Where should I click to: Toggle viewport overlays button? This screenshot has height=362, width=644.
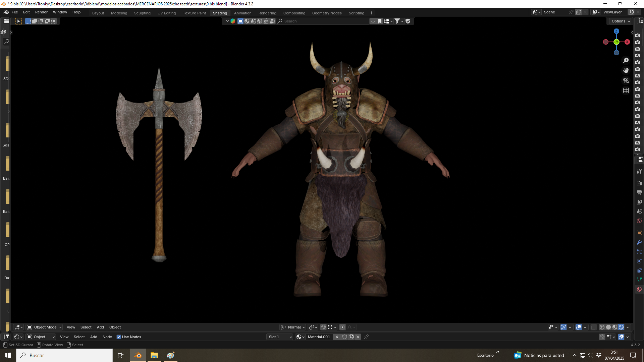tap(579, 327)
